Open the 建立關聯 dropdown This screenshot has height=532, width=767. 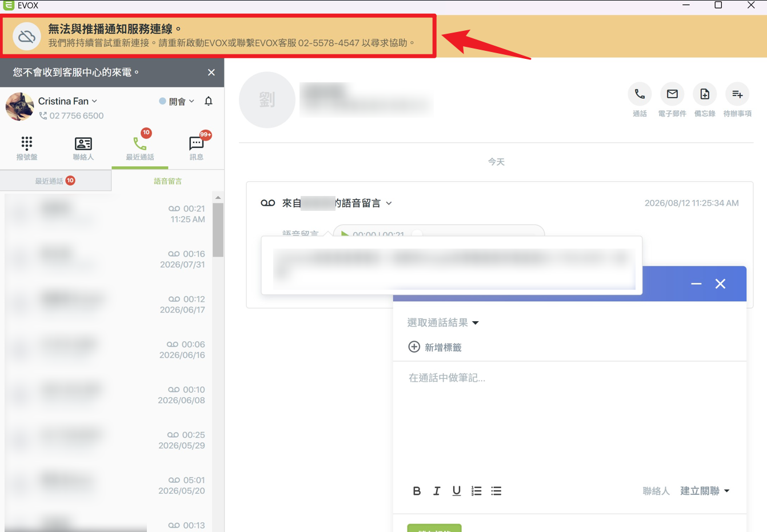coord(705,491)
